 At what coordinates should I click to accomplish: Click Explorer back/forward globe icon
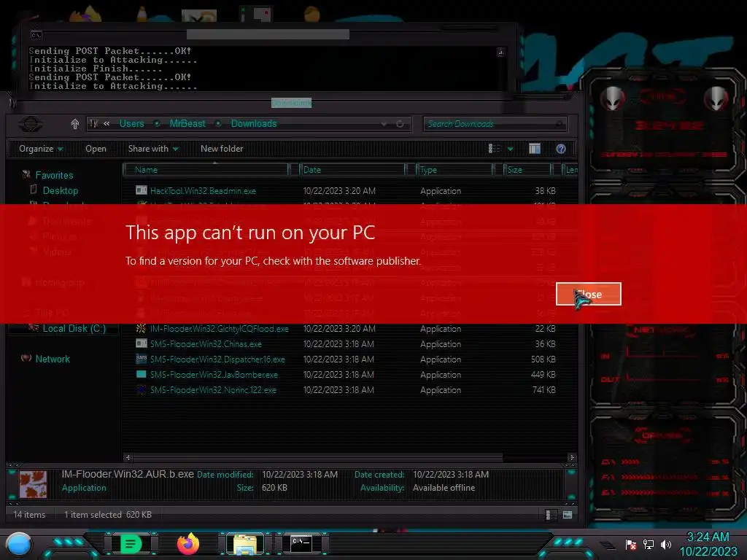point(31,124)
